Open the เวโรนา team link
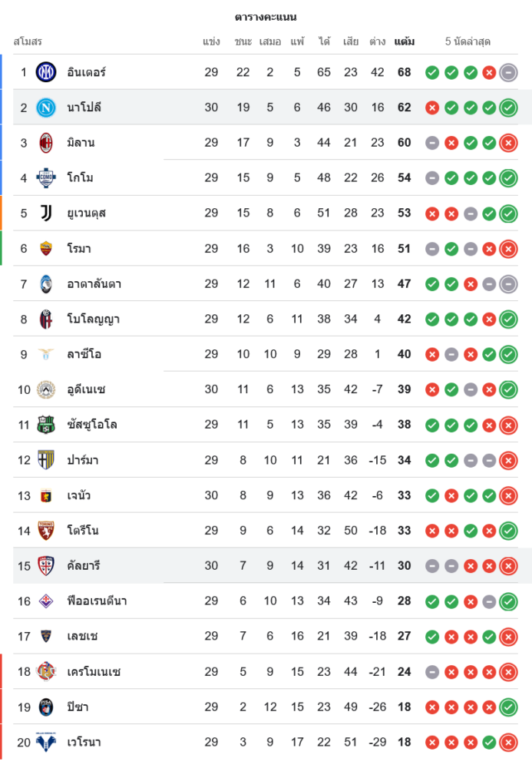The image size is (532, 768). pyautogui.click(x=84, y=742)
